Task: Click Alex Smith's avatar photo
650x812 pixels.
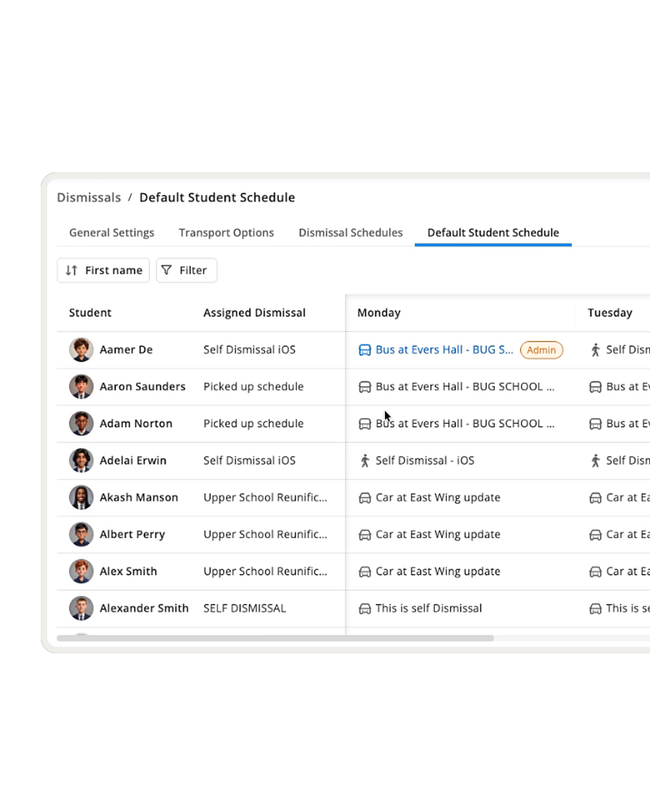Action: (x=81, y=572)
